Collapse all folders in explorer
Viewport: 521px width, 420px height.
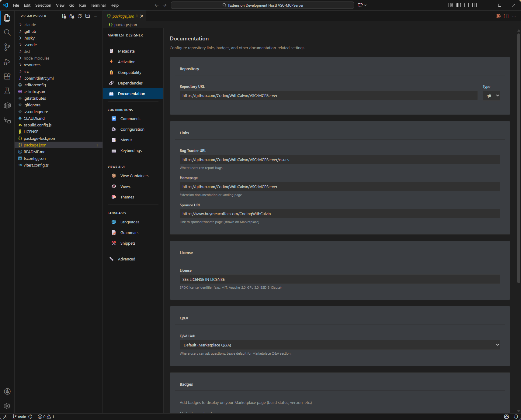pos(88,16)
